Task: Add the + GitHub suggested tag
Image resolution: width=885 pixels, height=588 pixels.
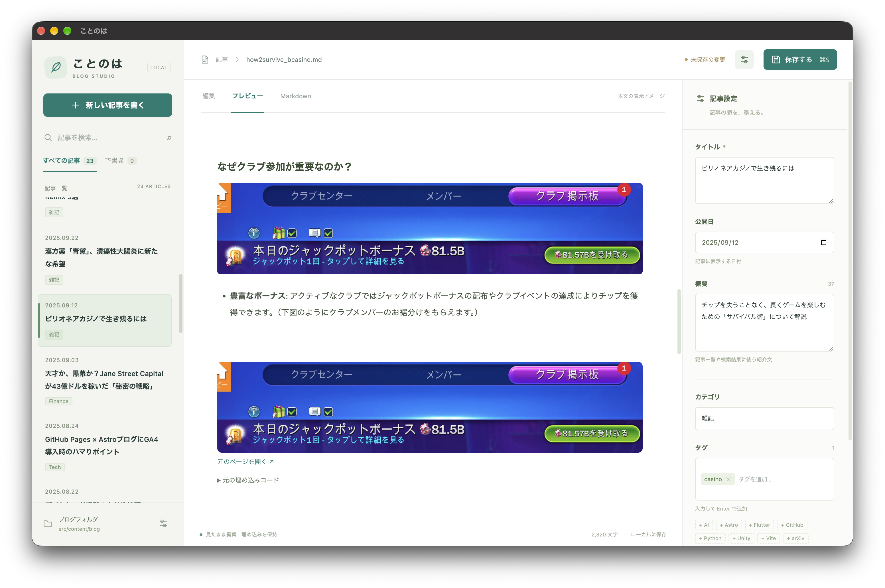Action: point(792,525)
